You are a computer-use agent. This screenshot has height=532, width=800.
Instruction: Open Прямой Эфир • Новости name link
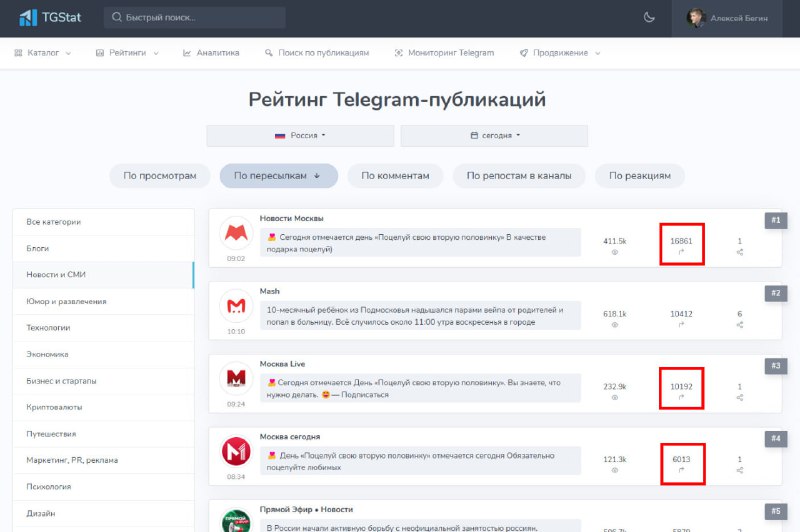[x=306, y=510]
